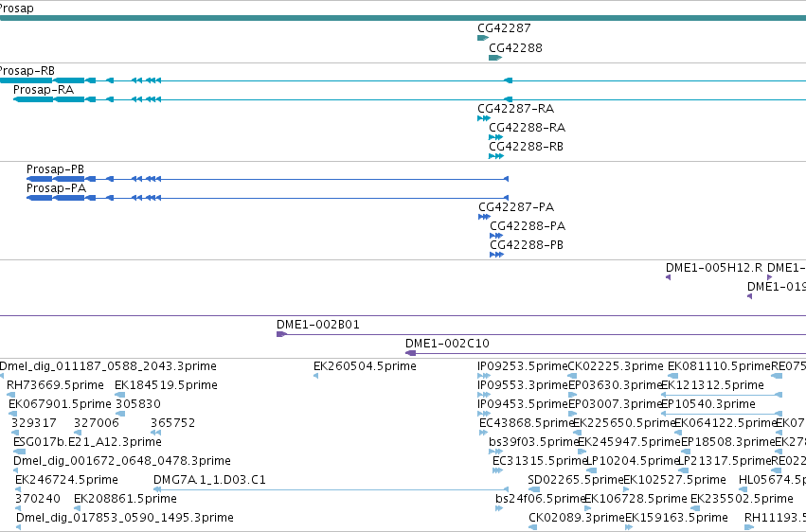Select the SD02265.5prime label
The height and width of the screenshot is (532, 806).
point(576,480)
